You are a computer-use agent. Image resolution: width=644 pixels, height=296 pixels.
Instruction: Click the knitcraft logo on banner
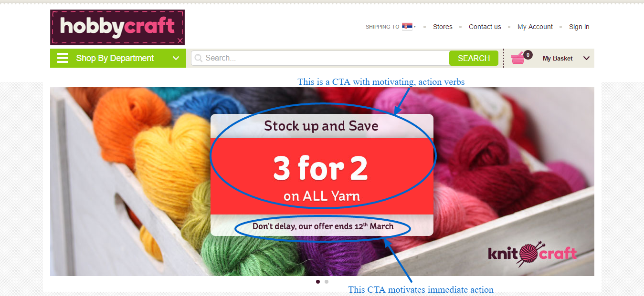[532, 253]
